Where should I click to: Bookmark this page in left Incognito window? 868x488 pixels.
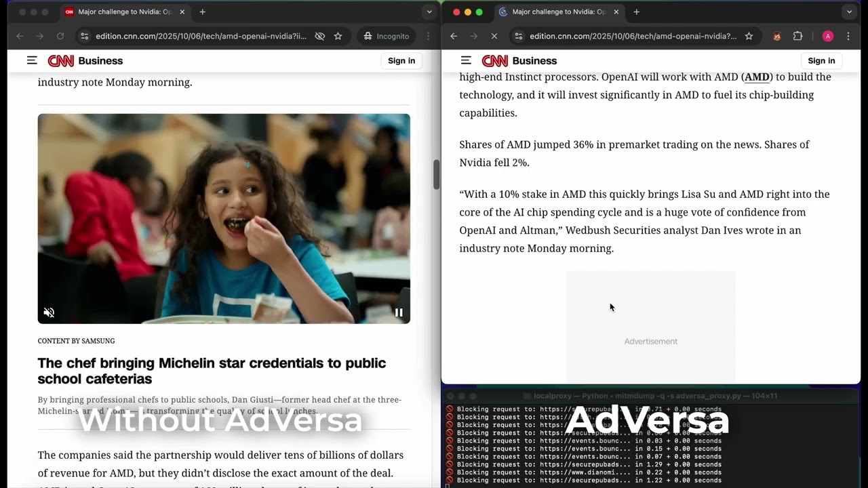pyautogui.click(x=338, y=36)
